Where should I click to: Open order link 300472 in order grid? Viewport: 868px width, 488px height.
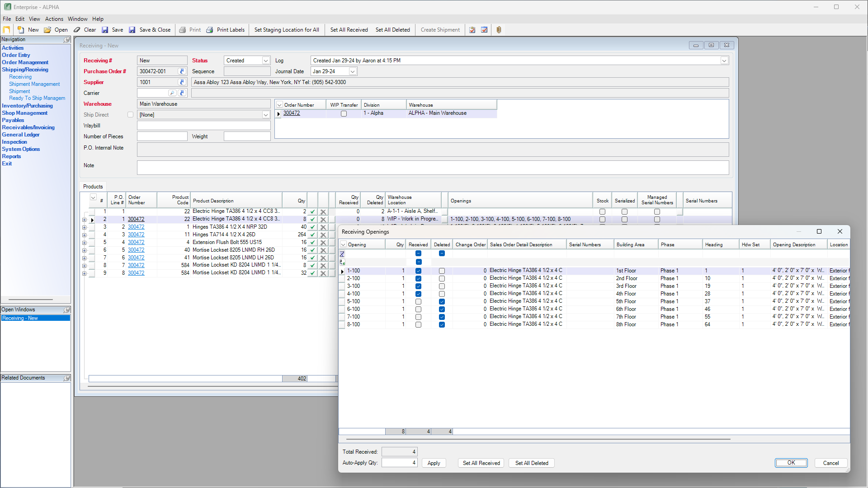tap(292, 113)
